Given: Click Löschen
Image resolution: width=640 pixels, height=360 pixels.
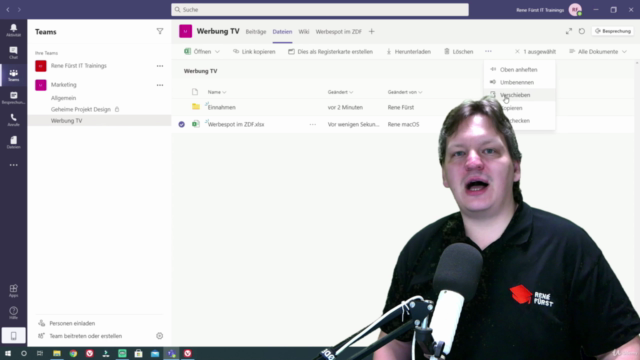Looking at the screenshot, I should [x=458, y=52].
